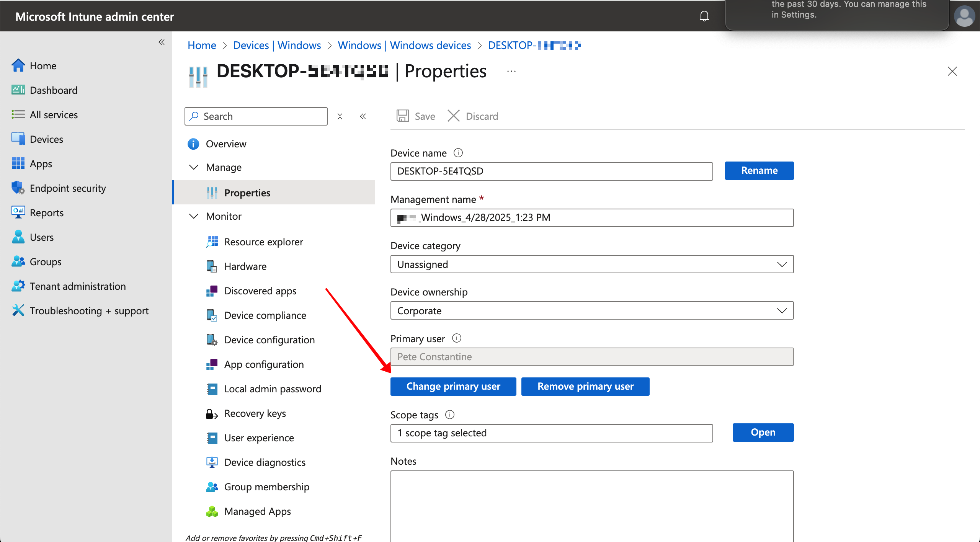Open the Device category dropdown

pyautogui.click(x=592, y=264)
